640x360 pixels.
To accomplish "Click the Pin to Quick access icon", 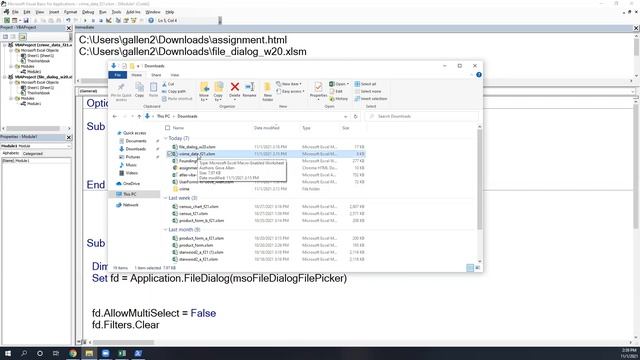I will click(x=121, y=87).
